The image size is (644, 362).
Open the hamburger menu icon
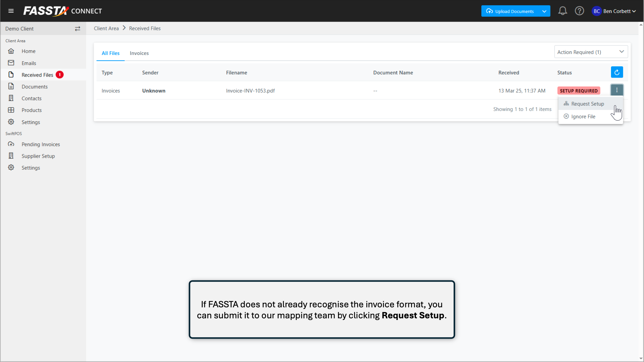pyautogui.click(x=11, y=11)
